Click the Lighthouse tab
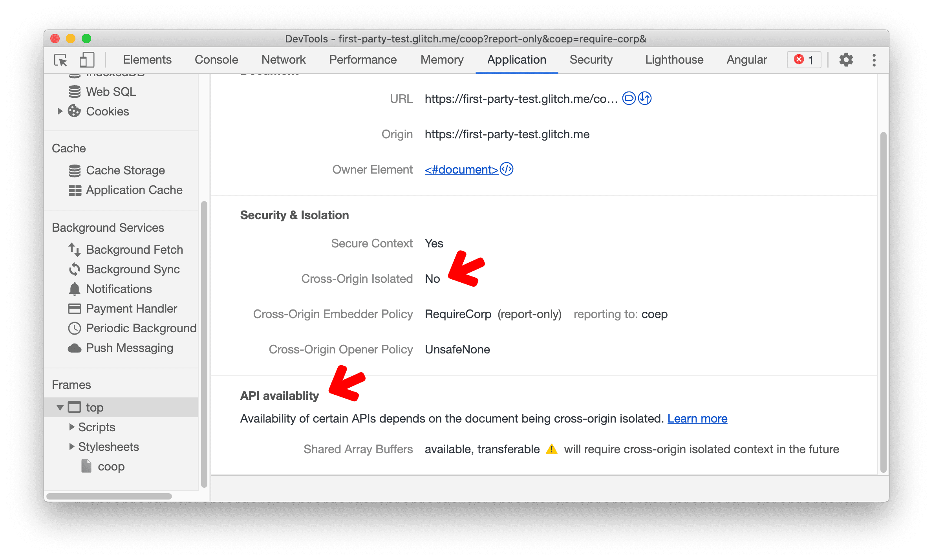The height and width of the screenshot is (560, 933). 671,60
